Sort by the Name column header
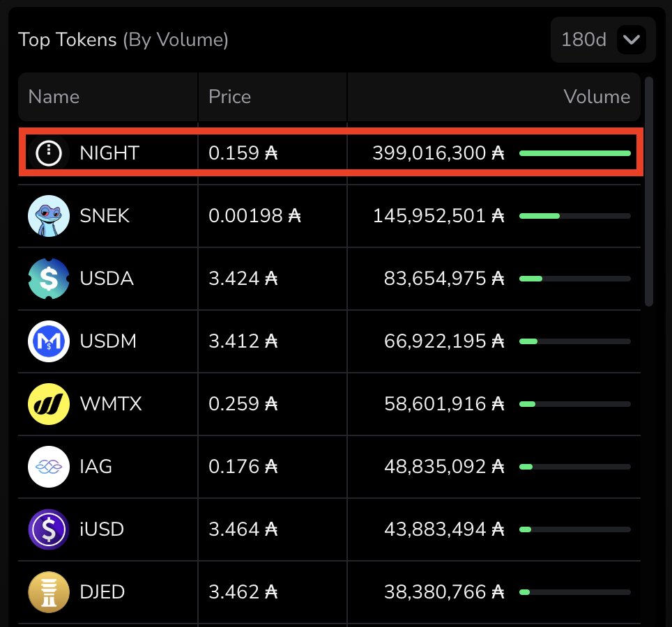This screenshot has height=627, width=672. click(54, 97)
